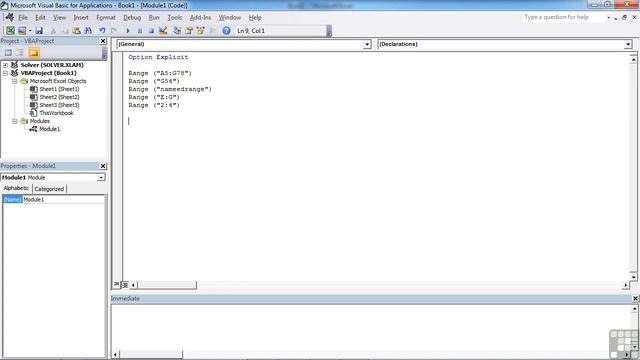The image size is (640, 360).
Task: Open Project Explorer toolbar icon
Action: (x=177, y=31)
